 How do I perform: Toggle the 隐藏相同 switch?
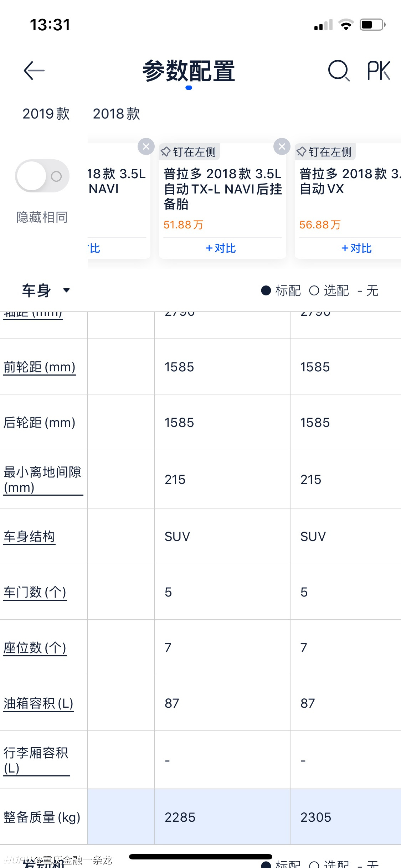coord(42,176)
